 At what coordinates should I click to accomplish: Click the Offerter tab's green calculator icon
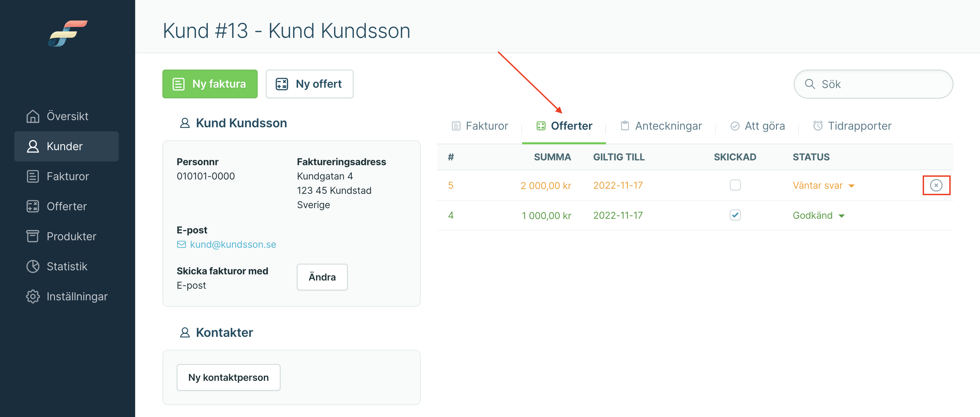tap(541, 126)
